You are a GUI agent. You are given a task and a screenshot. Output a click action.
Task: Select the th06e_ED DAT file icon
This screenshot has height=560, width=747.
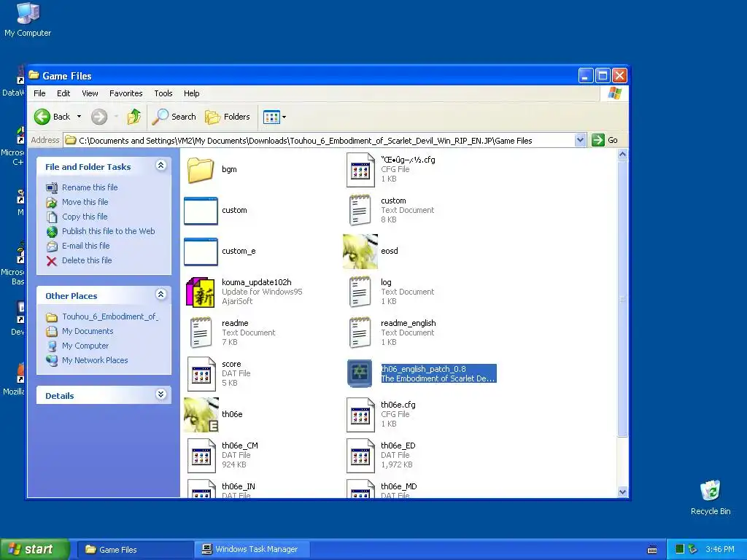(x=360, y=456)
